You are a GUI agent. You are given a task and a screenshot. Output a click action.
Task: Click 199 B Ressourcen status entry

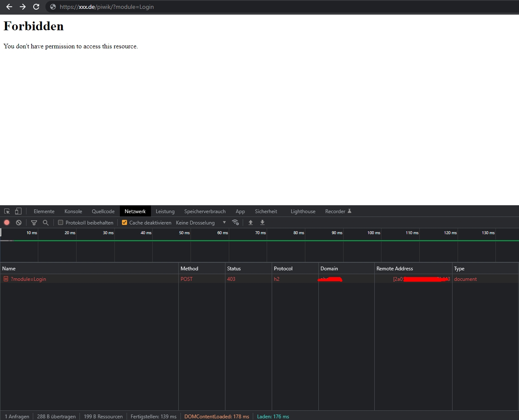[103, 416]
